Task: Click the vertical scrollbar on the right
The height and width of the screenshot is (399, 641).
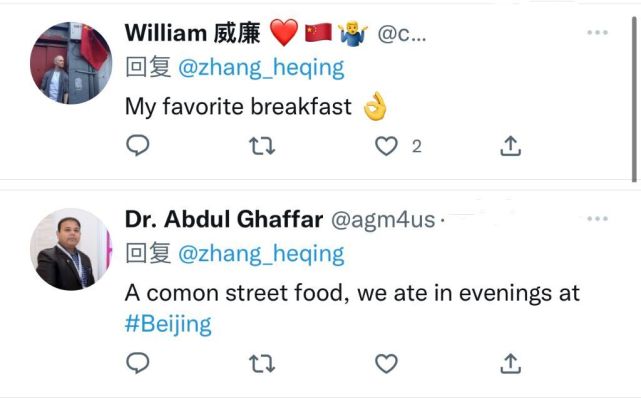Action: pos(634,99)
